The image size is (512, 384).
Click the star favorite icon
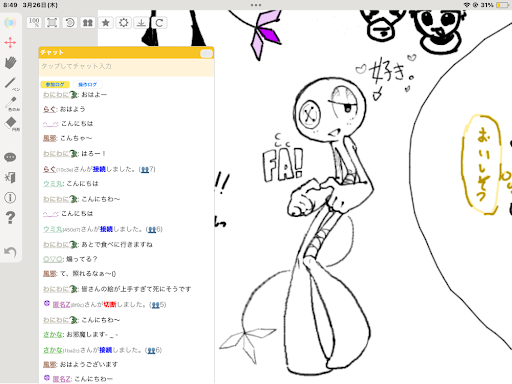pyautogui.click(x=106, y=23)
